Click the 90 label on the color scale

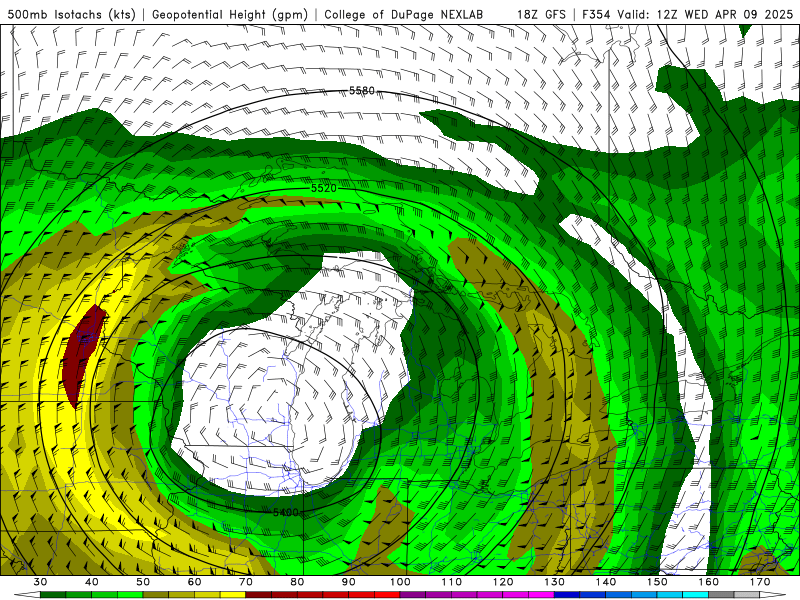[349, 582]
